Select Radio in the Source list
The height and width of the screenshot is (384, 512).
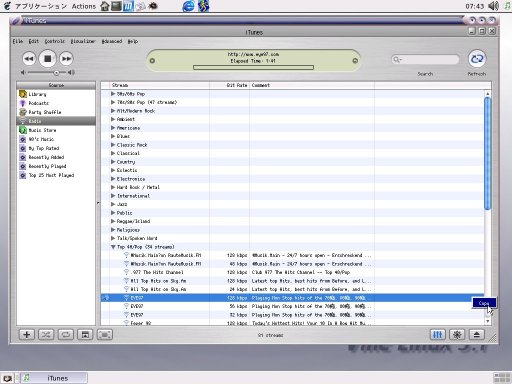[56, 121]
